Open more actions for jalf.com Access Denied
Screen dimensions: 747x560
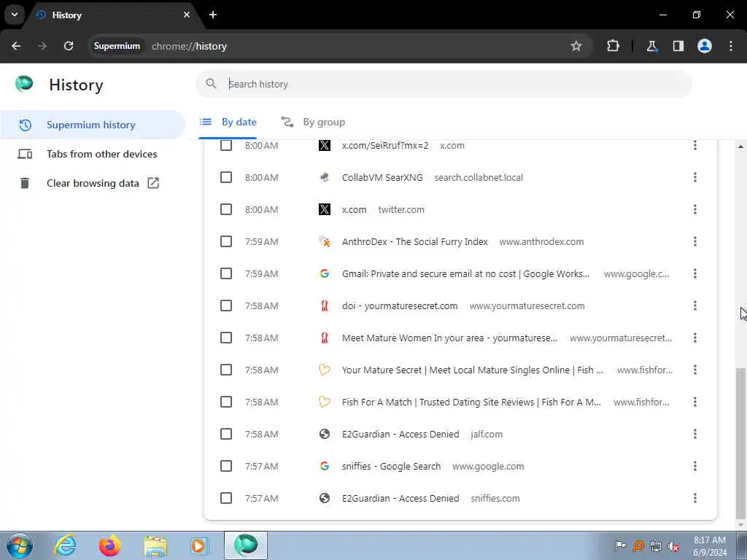pyautogui.click(x=695, y=434)
